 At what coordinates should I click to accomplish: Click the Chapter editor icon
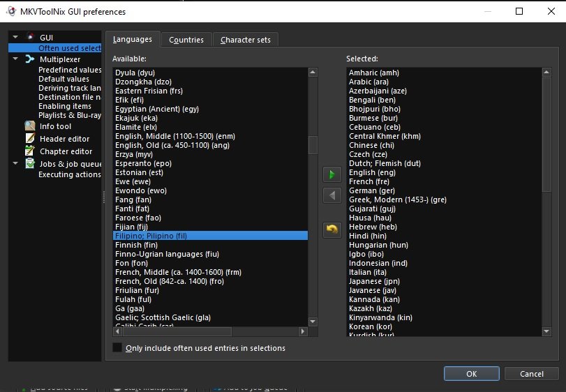[x=30, y=151]
